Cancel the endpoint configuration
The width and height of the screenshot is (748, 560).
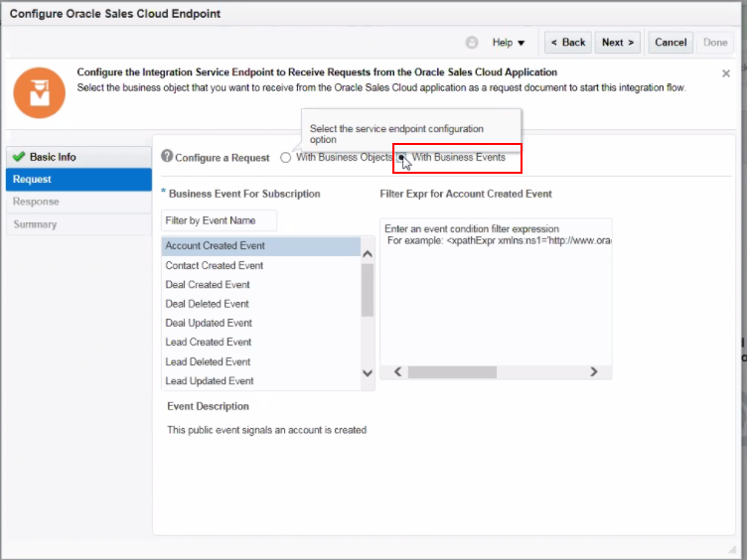tap(671, 43)
